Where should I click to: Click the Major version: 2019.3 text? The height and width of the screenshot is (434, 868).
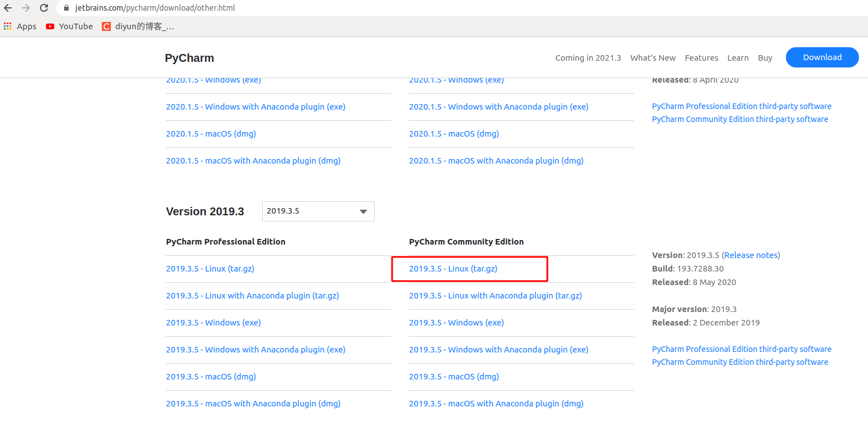pos(694,309)
